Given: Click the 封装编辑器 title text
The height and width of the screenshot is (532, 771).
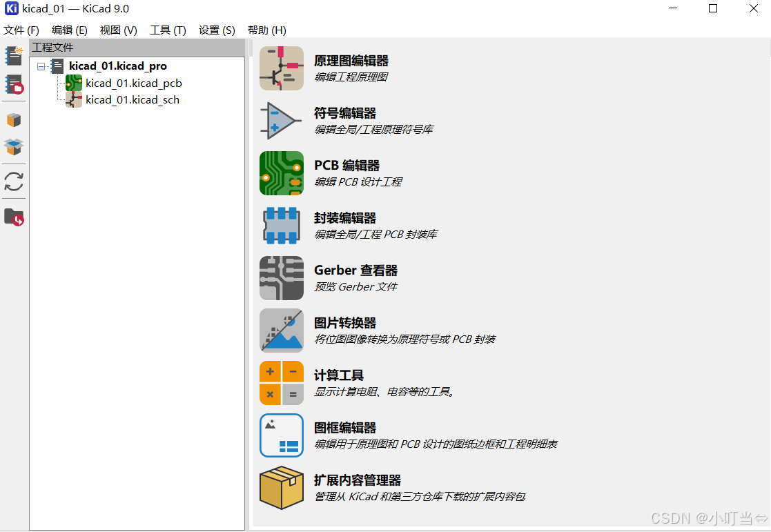Looking at the screenshot, I should click(x=344, y=218).
